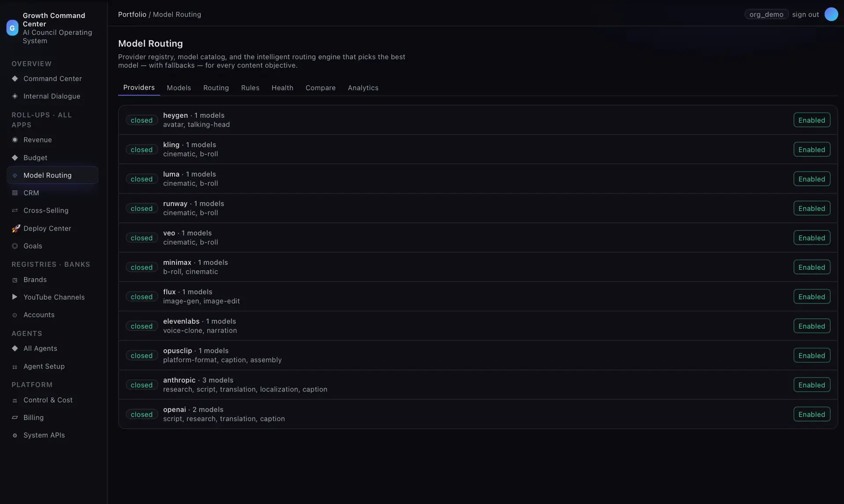Viewport: 844px width, 504px height.
Task: Click the org_demo badge
Action: [x=766, y=15]
